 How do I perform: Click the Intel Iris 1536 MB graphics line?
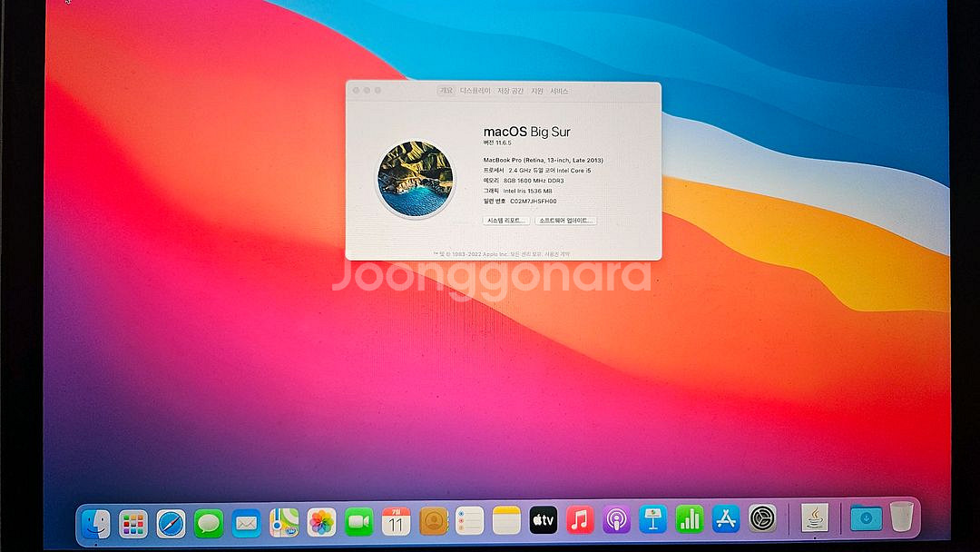(x=517, y=191)
